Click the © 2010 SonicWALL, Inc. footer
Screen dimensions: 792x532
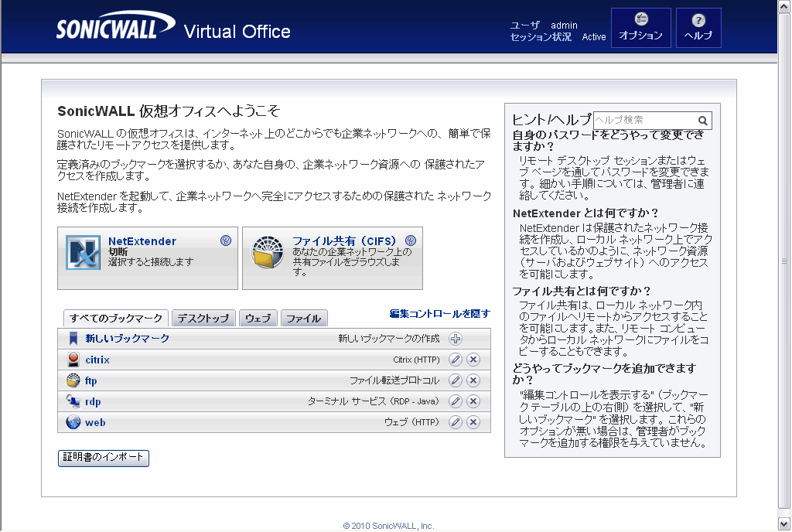(388, 526)
